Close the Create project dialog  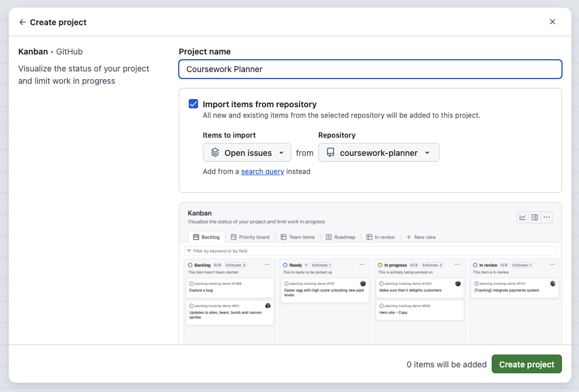(553, 22)
